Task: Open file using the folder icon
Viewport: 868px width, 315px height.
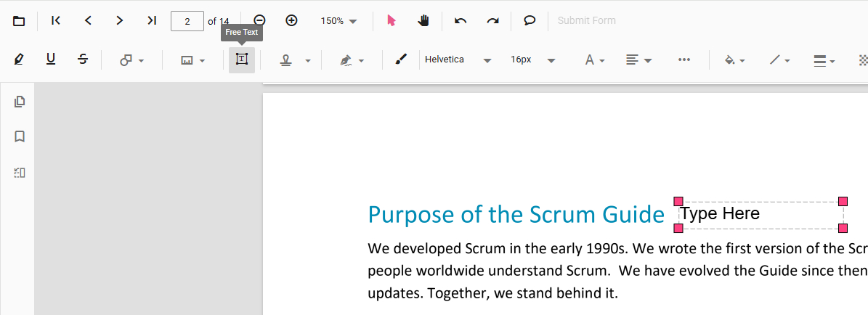Action: tap(19, 21)
